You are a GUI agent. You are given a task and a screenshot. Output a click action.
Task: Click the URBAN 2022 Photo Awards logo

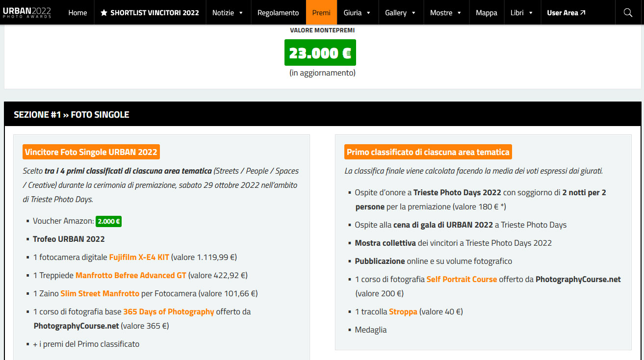tap(27, 12)
